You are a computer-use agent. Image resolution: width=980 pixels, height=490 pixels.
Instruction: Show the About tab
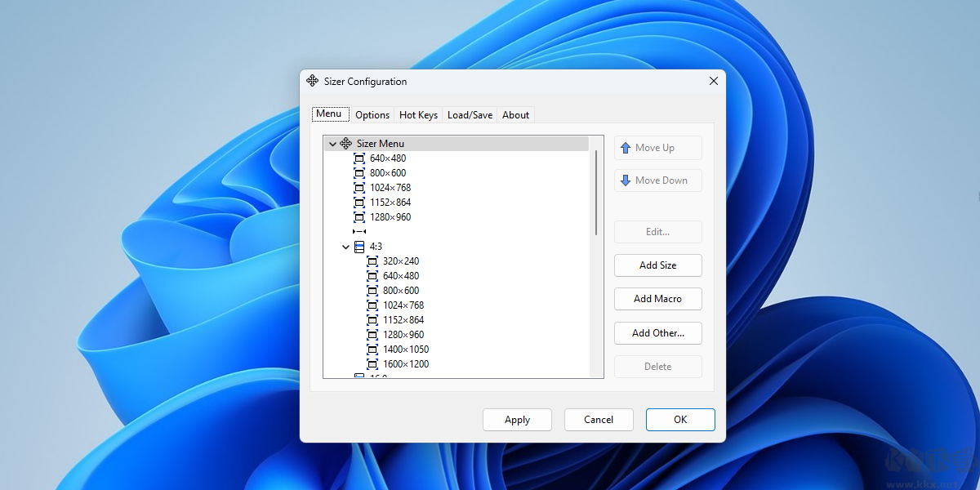pos(515,115)
